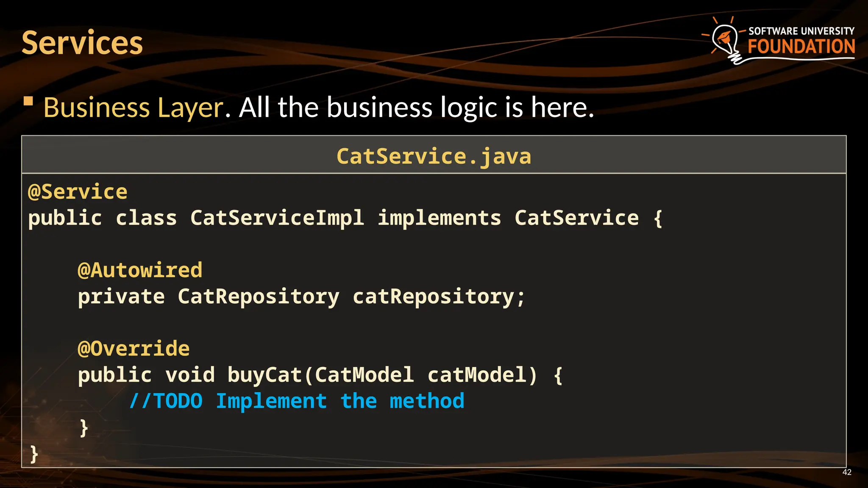Click the slide number 42

(846, 472)
